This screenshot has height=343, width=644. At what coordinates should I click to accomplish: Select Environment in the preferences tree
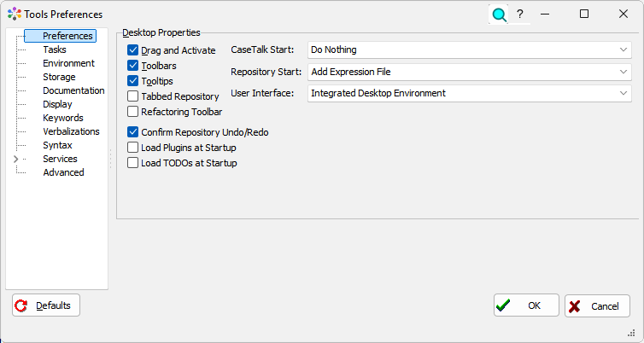coord(68,63)
